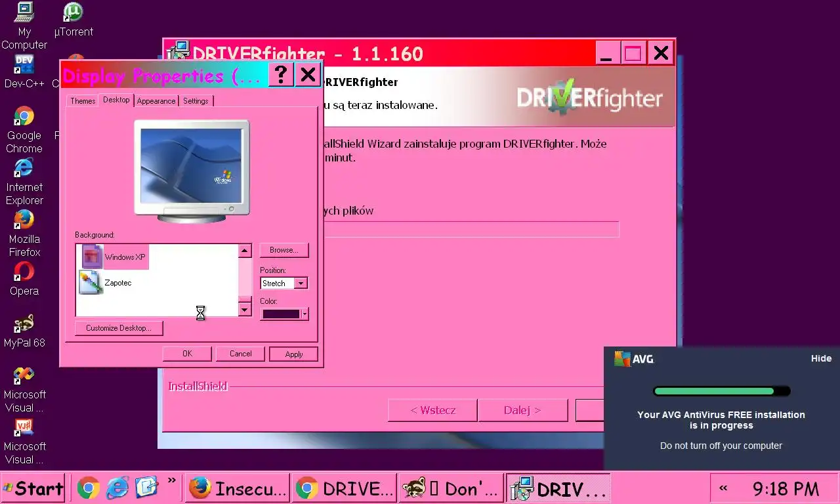Launch the µTorrent desktop shortcut

[x=73, y=20]
